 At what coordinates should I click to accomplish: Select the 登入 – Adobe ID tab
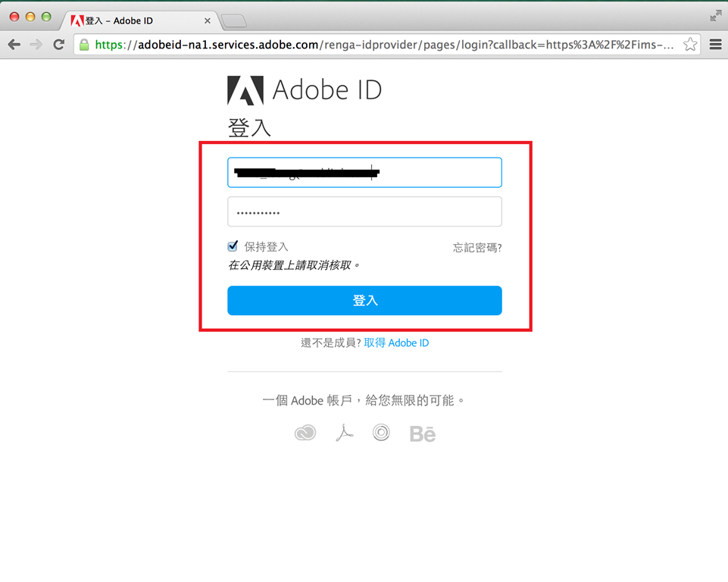tap(139, 21)
